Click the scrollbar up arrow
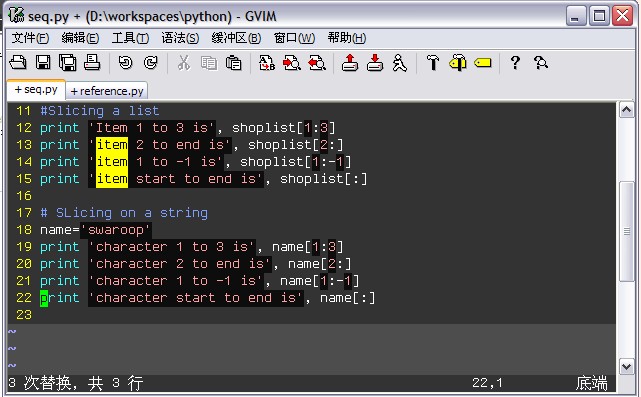Viewport: 641px width, 397px height. [x=627, y=110]
